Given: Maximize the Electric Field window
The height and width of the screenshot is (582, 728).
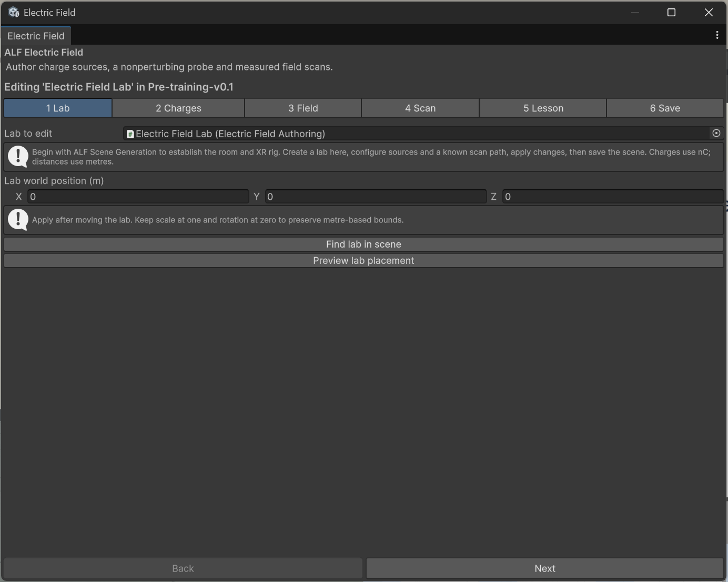Looking at the screenshot, I should click(x=671, y=13).
